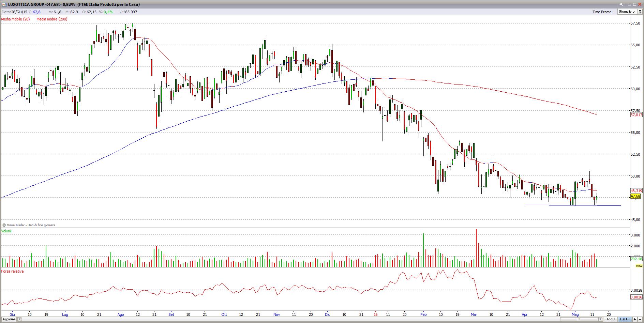Click the Time Frame label
644x323 pixels.
point(602,12)
